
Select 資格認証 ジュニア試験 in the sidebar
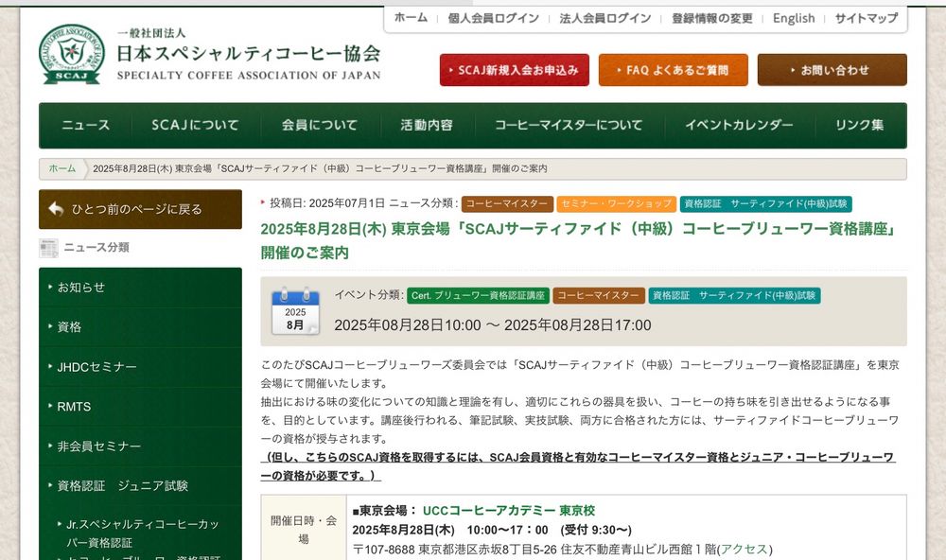[140, 486]
